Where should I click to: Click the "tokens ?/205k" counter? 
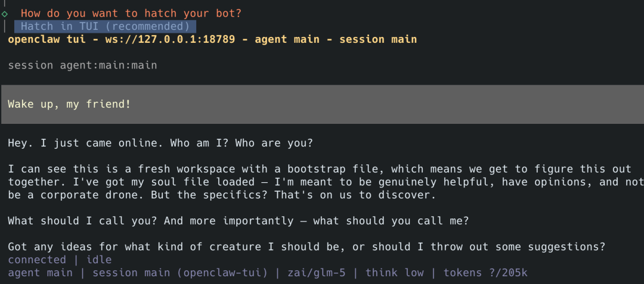click(x=485, y=273)
